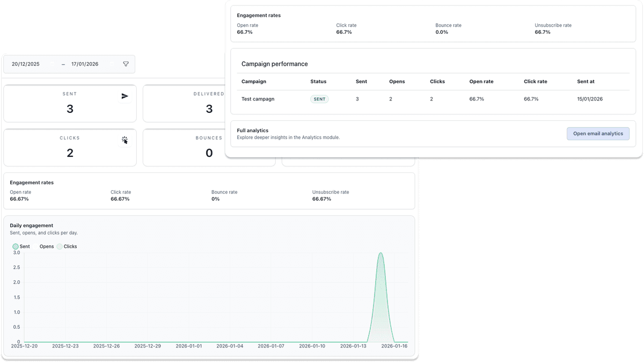Click the Open email analytics button
644x362 pixels.
point(598,133)
